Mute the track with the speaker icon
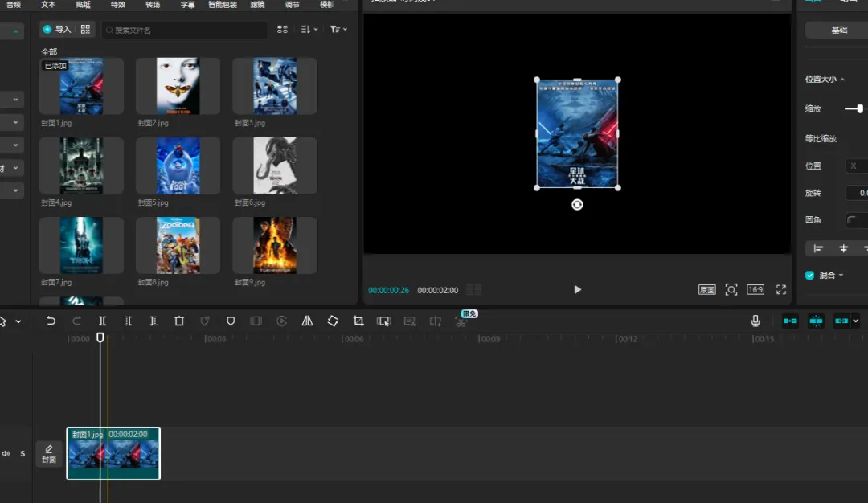Screen dimensions: 868x503 coord(6,453)
